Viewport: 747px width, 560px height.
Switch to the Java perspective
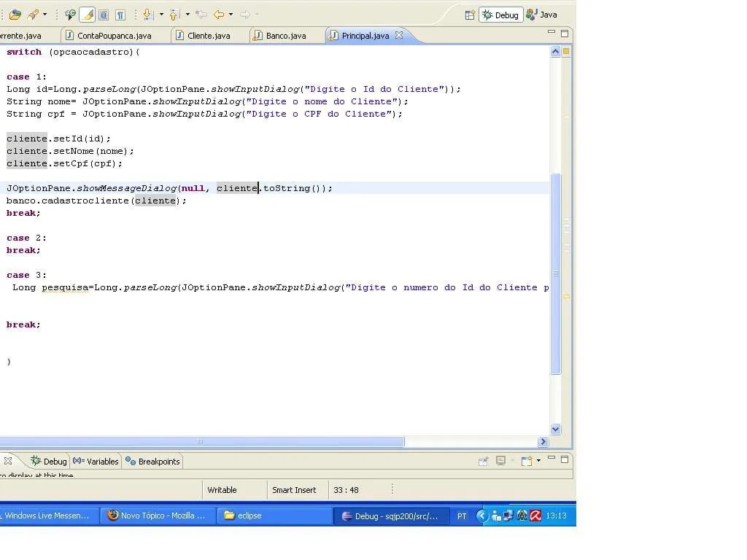542,15
